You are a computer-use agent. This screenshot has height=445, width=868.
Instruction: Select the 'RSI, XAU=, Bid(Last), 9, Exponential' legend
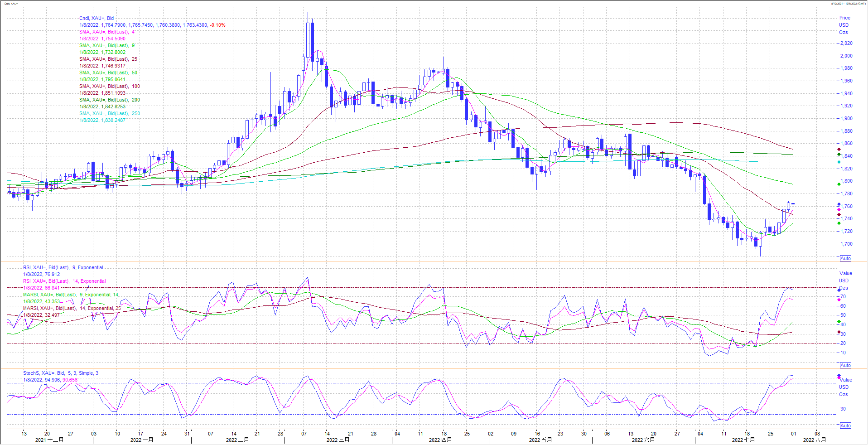63,268
